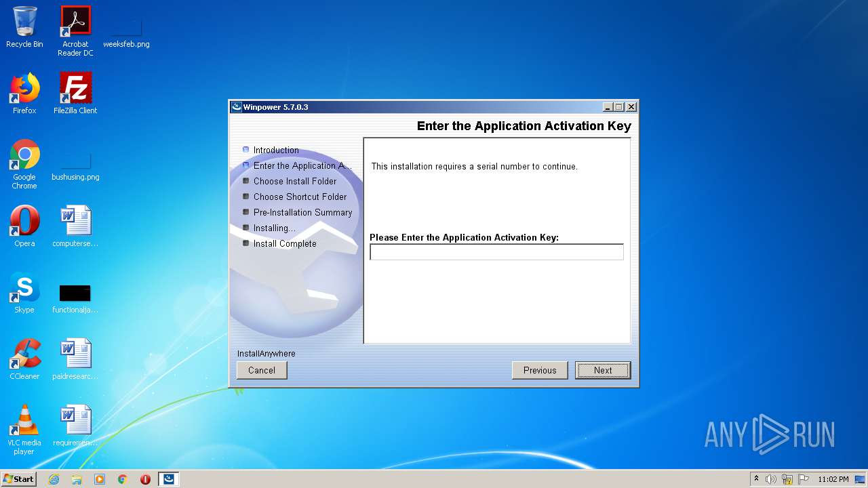Open Action Center flag icon

(804, 479)
